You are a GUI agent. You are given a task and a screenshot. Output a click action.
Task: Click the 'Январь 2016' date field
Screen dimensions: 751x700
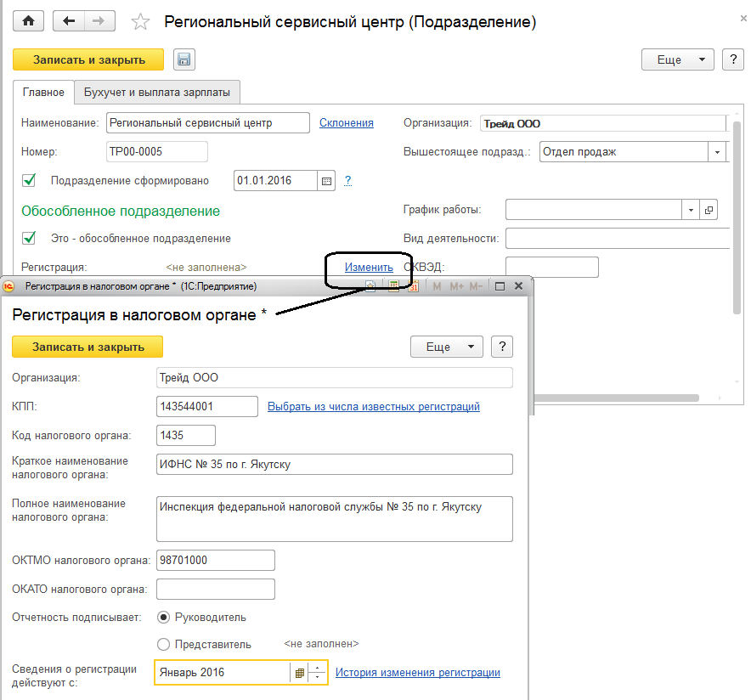coord(223,673)
